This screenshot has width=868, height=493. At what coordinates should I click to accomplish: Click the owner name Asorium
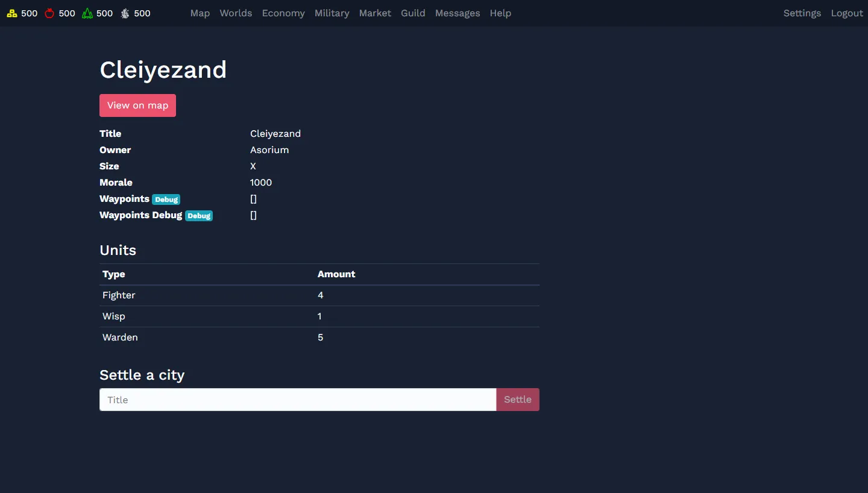click(269, 150)
